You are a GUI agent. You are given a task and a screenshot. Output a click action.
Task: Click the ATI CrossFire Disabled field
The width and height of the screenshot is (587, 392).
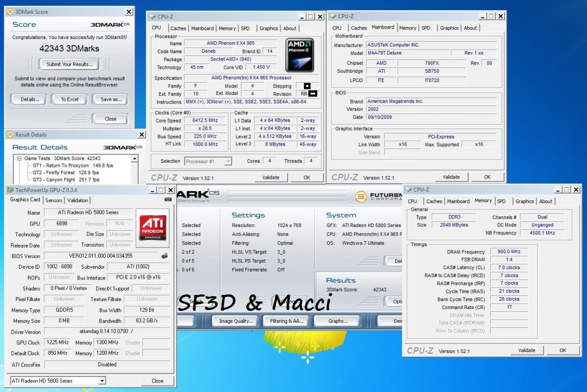[x=107, y=364]
